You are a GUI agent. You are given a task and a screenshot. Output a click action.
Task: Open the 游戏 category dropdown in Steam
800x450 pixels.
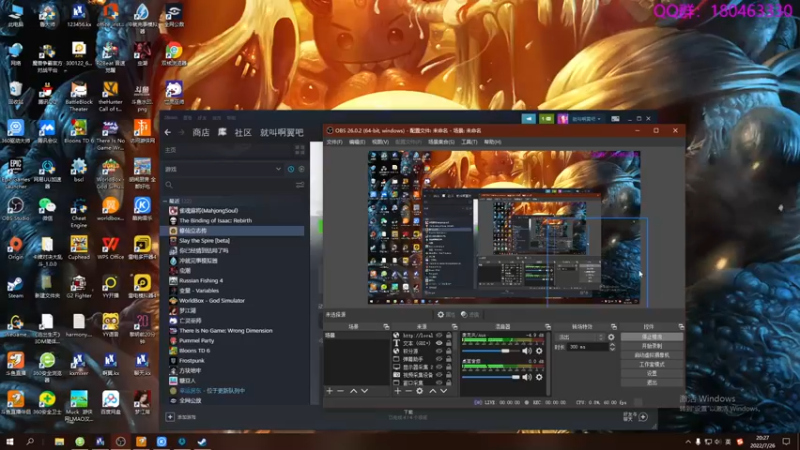[223, 169]
